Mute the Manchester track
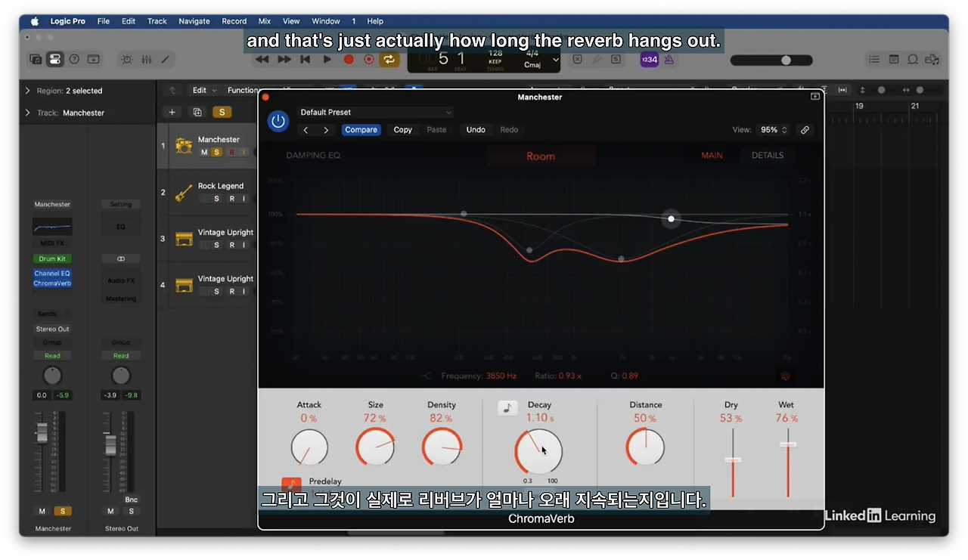This screenshot has width=968, height=560. [204, 152]
